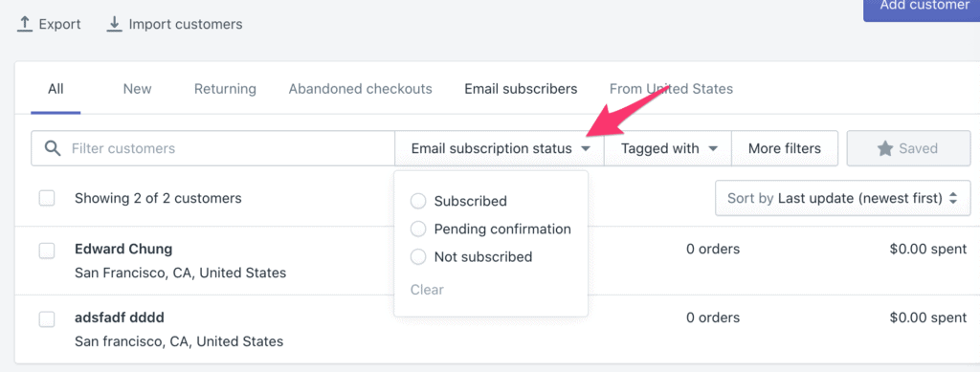The height and width of the screenshot is (372, 980).
Task: Tick the checkbox for adsfadf dddd
Action: [x=47, y=319]
